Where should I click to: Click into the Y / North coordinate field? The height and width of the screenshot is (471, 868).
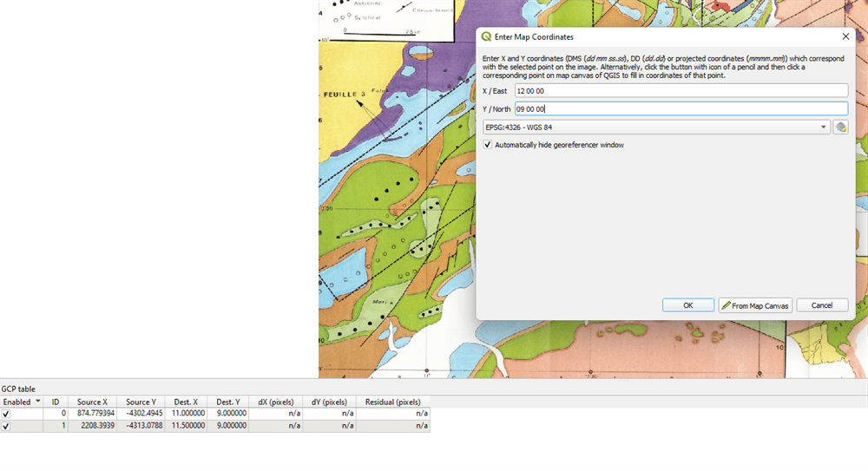pos(680,108)
